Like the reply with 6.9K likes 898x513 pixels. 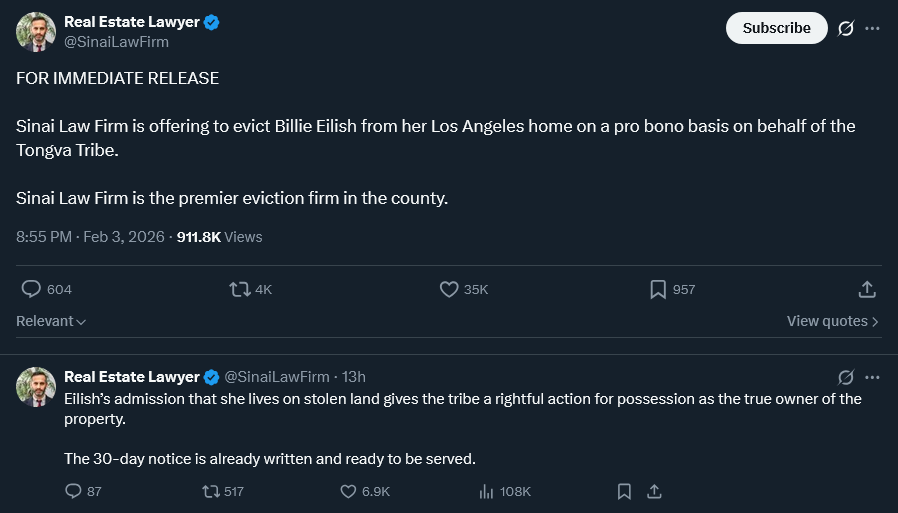348,491
